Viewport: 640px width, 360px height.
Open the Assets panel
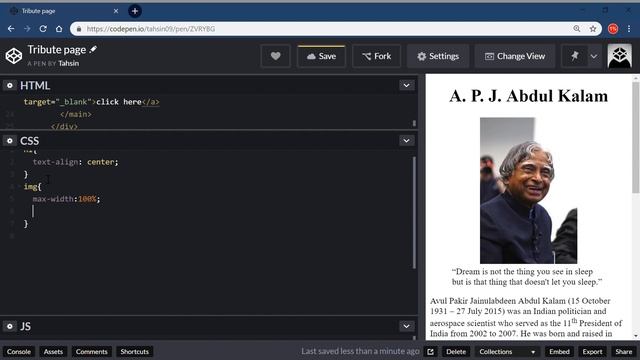[x=53, y=351]
